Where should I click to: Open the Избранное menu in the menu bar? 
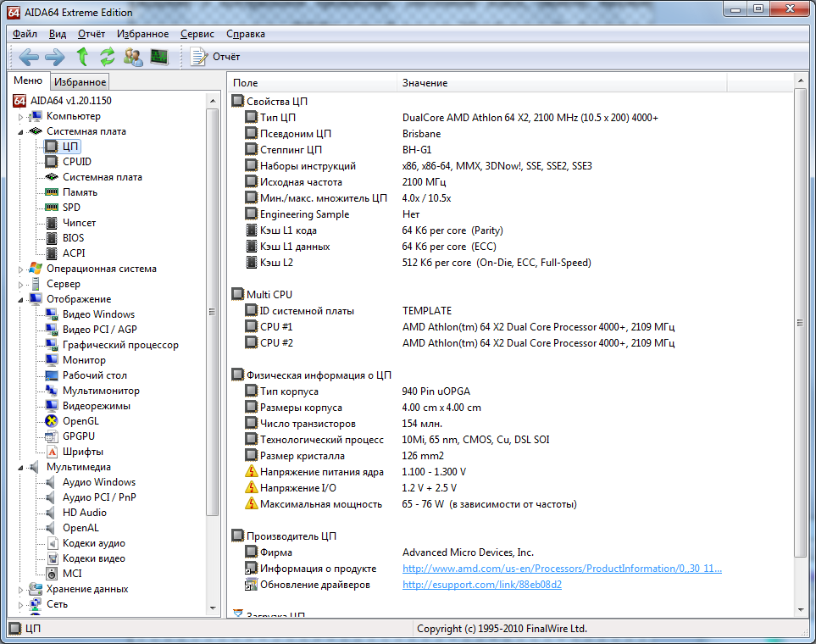142,34
